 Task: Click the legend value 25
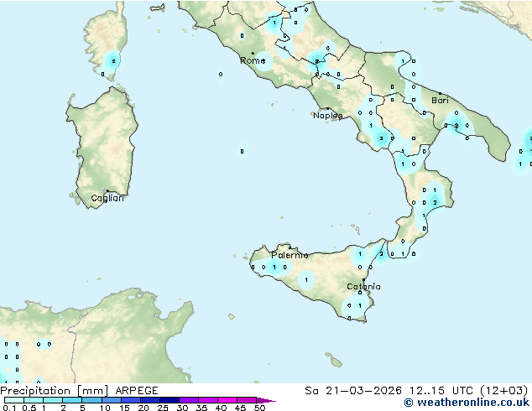tap(163, 408)
